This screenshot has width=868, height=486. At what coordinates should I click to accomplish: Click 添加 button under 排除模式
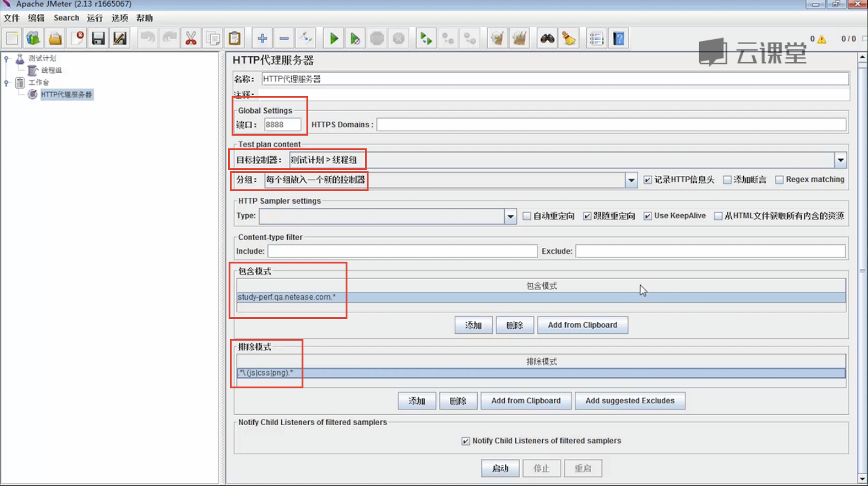point(417,400)
